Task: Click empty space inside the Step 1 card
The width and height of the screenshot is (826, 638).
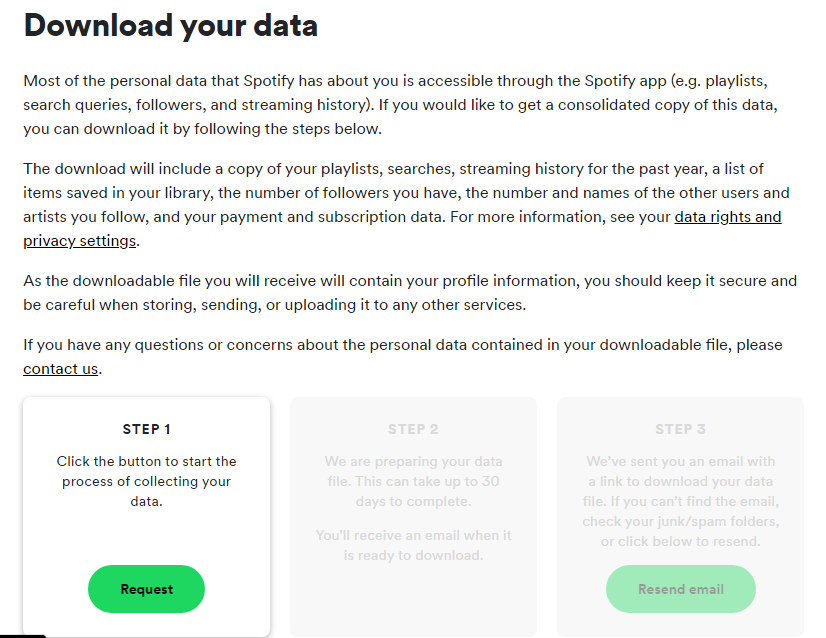Action: pos(146,537)
